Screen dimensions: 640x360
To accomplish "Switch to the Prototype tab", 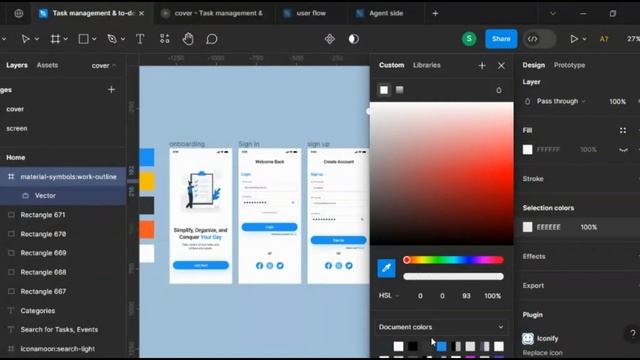I will [569, 65].
